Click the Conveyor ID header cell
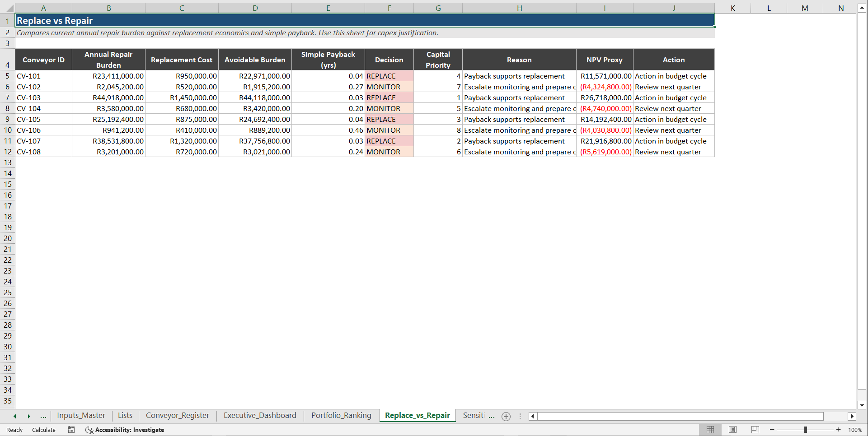This screenshot has width=868, height=436. coord(43,60)
